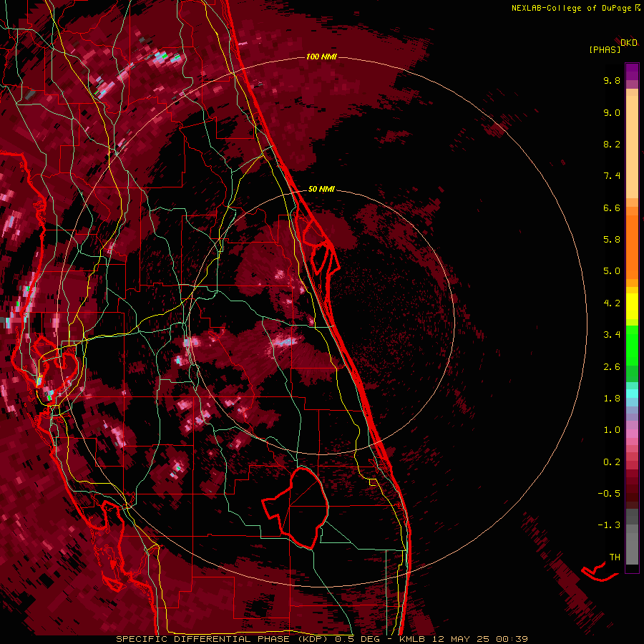Click the 5.0 color scale value
The image size is (644, 644).
(612, 271)
